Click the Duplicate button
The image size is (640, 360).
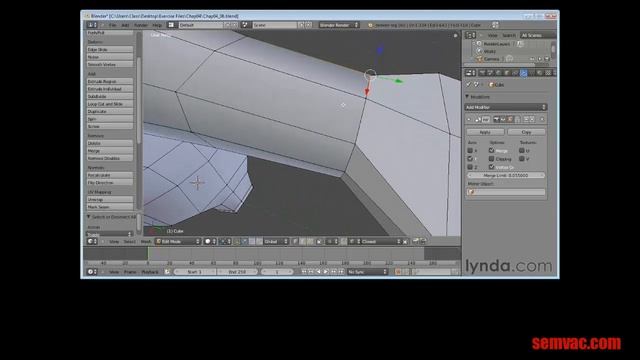(110, 111)
